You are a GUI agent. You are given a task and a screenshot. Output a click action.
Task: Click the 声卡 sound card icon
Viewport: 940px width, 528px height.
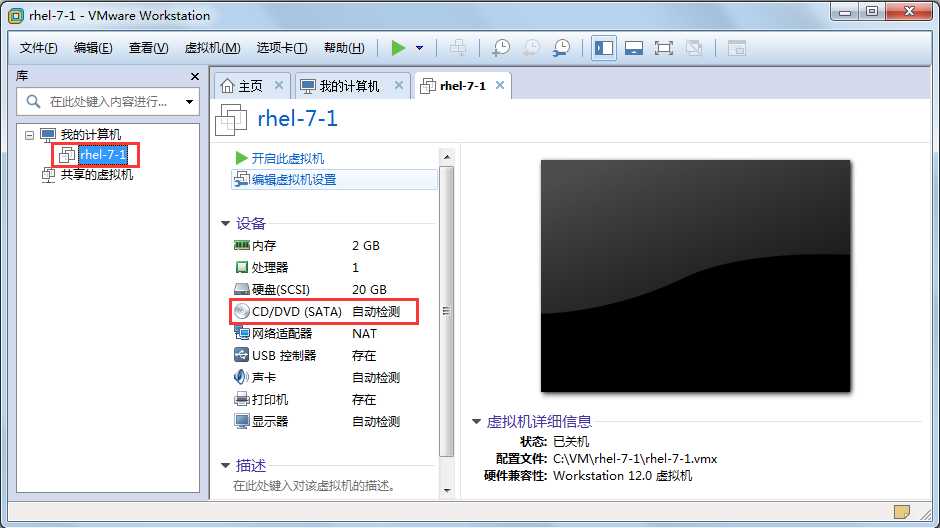(x=241, y=377)
